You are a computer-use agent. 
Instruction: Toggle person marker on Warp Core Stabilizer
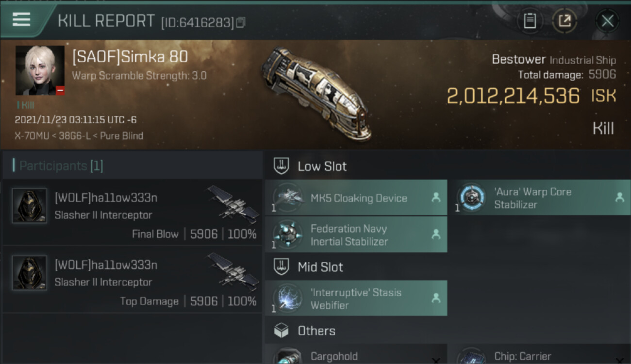[x=619, y=198]
